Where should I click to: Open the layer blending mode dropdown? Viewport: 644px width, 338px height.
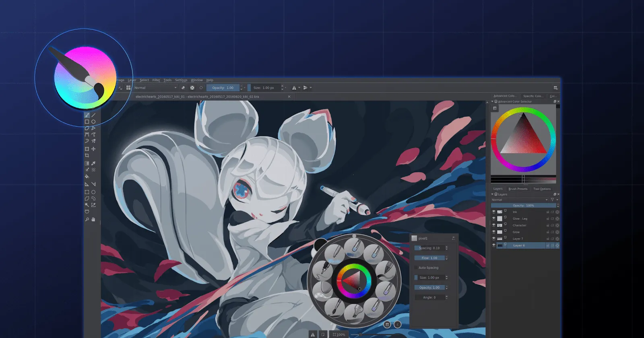click(x=520, y=200)
